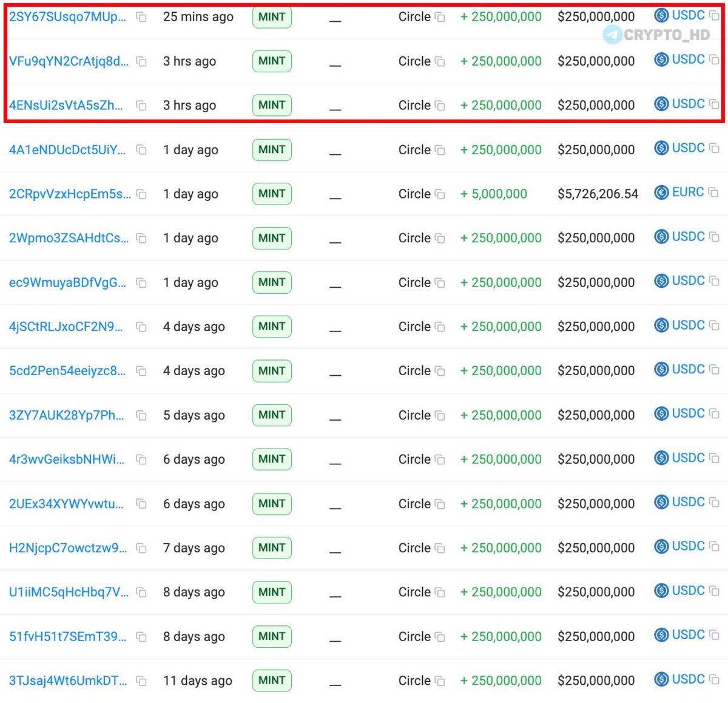Copy Circle address in the 2SY67SUsqo7MUp row
This screenshot has height=703, width=728.
440,18
